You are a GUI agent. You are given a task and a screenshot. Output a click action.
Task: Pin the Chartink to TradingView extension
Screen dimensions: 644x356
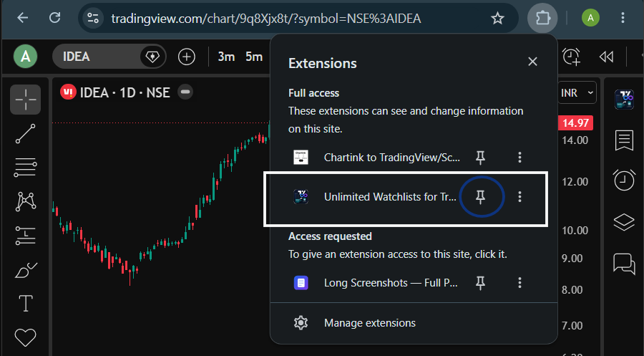(480, 158)
